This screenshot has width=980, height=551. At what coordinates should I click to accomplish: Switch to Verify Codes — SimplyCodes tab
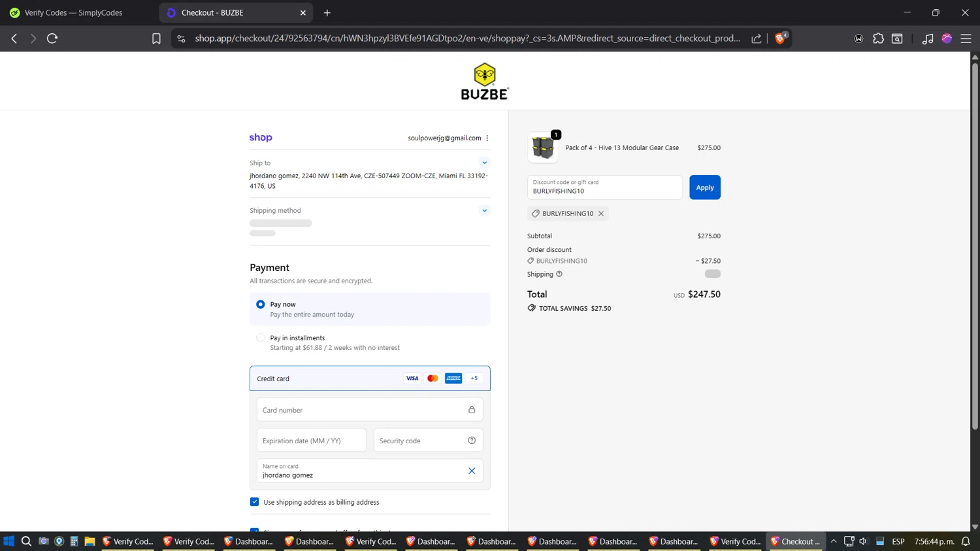tap(73, 12)
